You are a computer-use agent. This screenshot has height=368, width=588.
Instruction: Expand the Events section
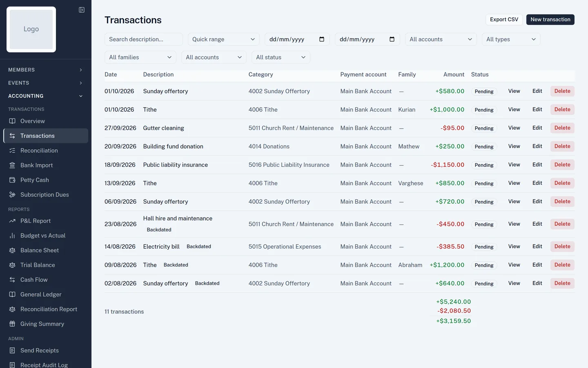click(46, 83)
